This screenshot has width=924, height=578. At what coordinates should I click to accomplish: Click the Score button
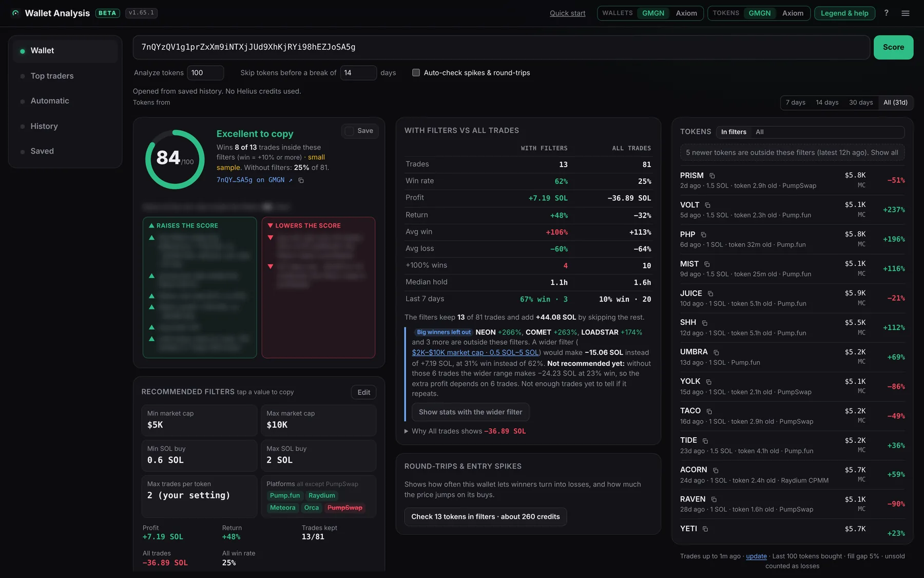(893, 47)
